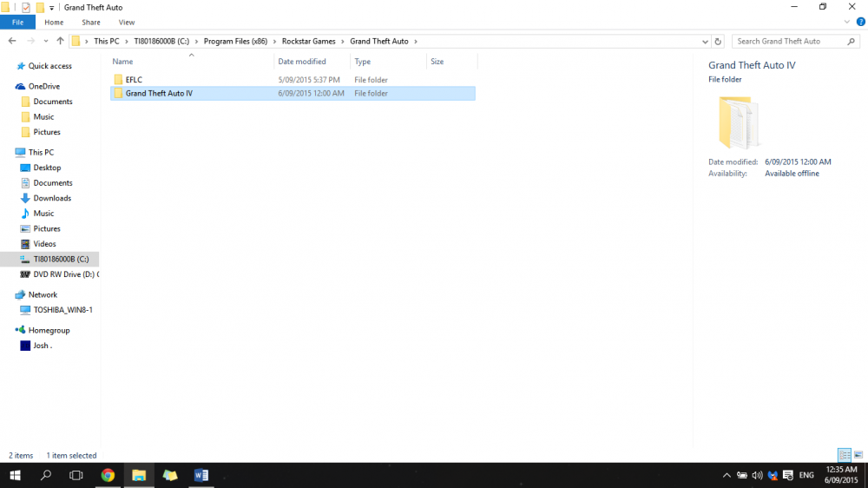
Task: Click the taskbar Search icon
Action: point(46,475)
